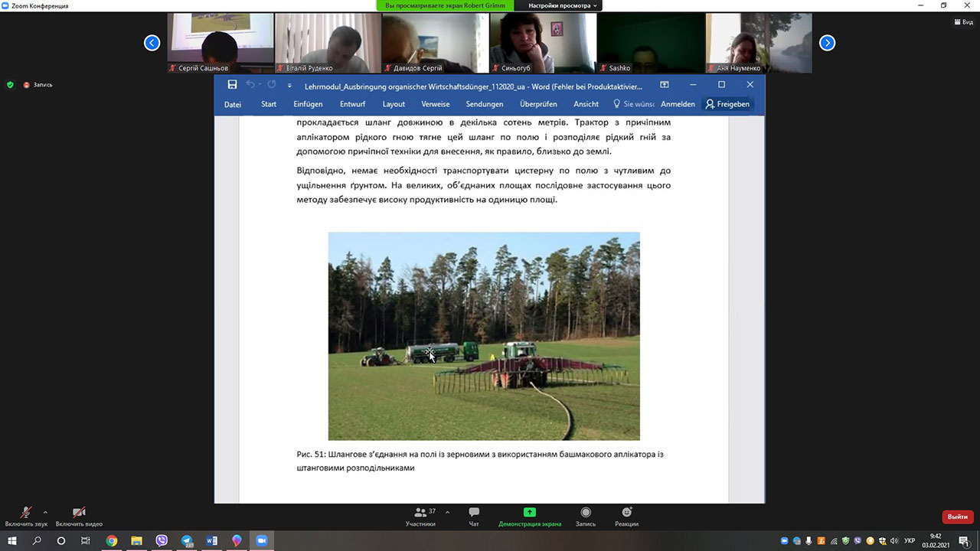The width and height of the screenshot is (980, 551).
Task: Open the Participants panel in Zoom
Action: [x=420, y=517]
